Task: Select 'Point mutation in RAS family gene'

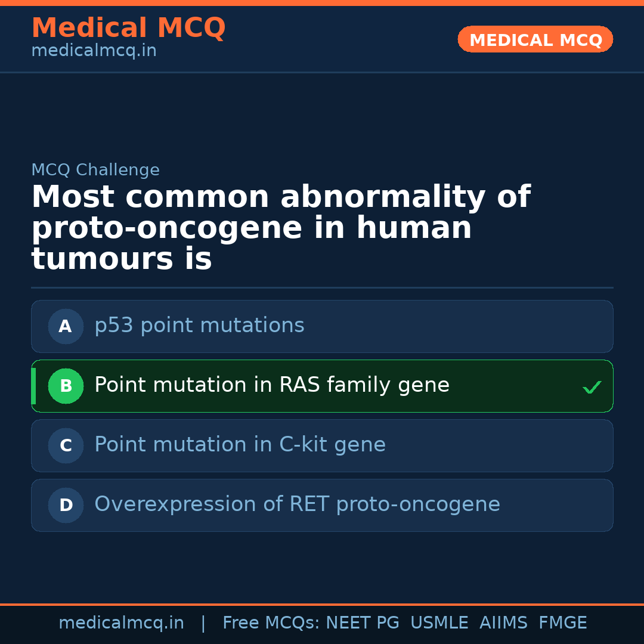Action: [271, 385]
